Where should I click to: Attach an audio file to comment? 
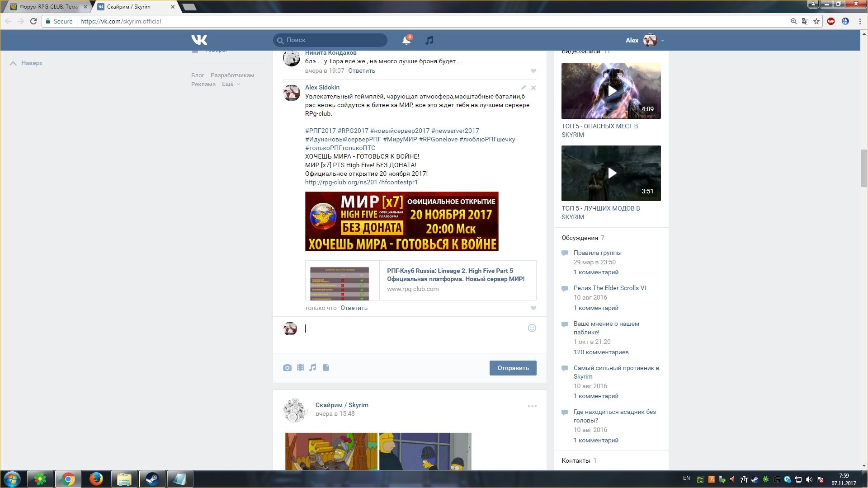tap(313, 368)
